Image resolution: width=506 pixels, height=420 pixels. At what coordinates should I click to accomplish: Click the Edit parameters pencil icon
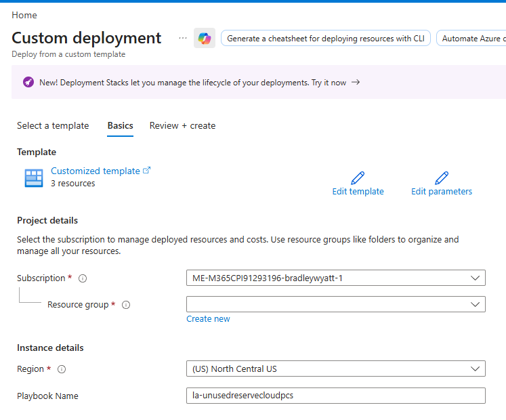pos(442,178)
